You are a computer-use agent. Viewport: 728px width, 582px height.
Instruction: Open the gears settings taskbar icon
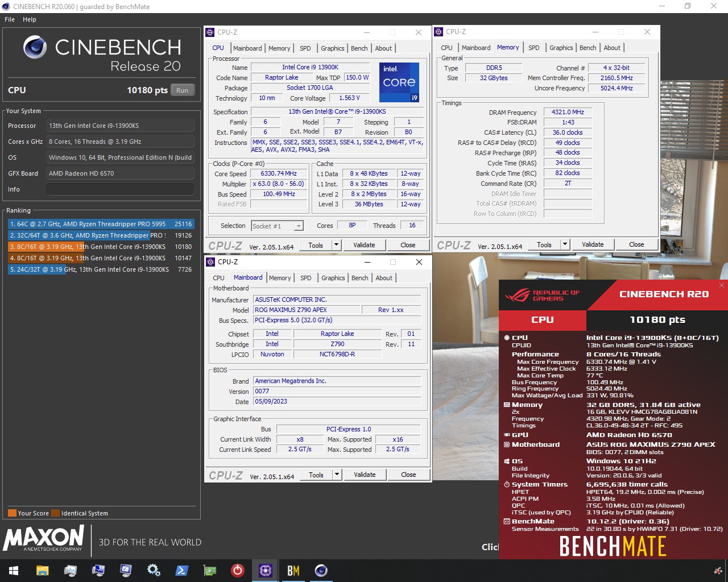[x=154, y=571]
